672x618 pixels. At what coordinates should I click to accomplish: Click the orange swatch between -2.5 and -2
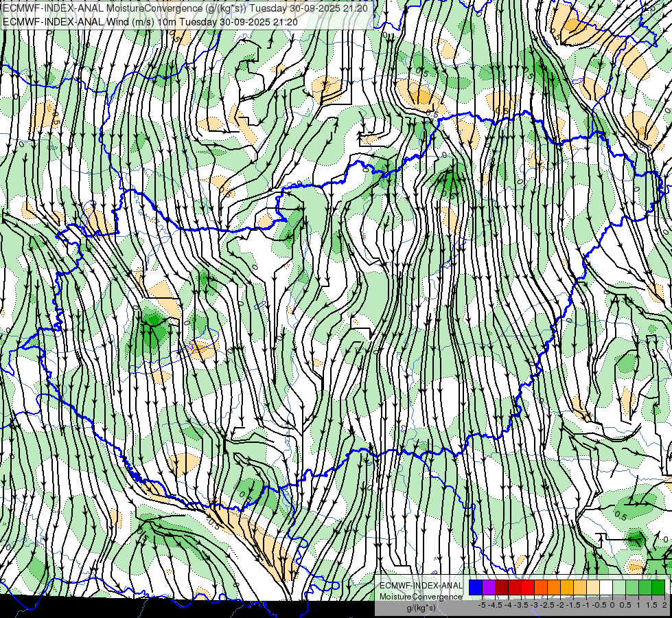click(554, 588)
